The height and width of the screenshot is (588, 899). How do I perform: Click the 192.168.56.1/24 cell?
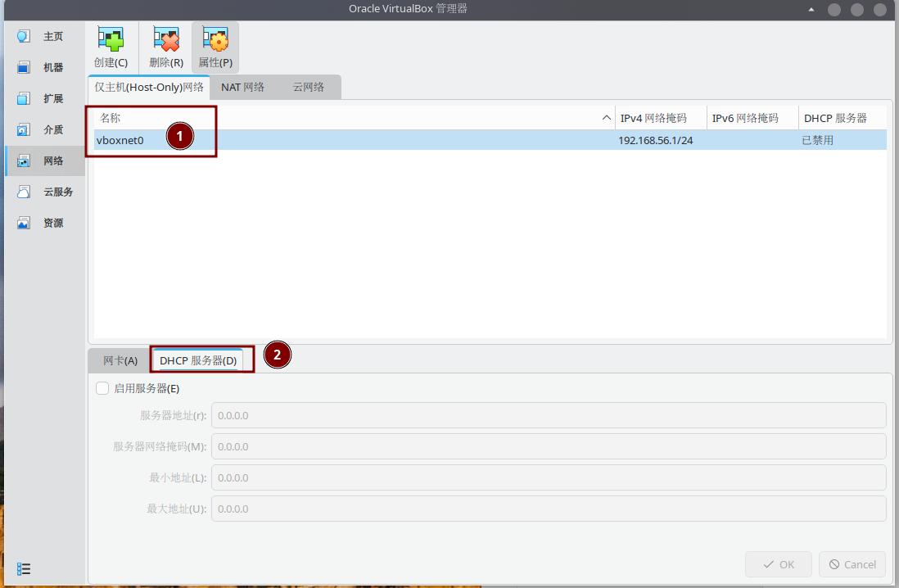[655, 140]
